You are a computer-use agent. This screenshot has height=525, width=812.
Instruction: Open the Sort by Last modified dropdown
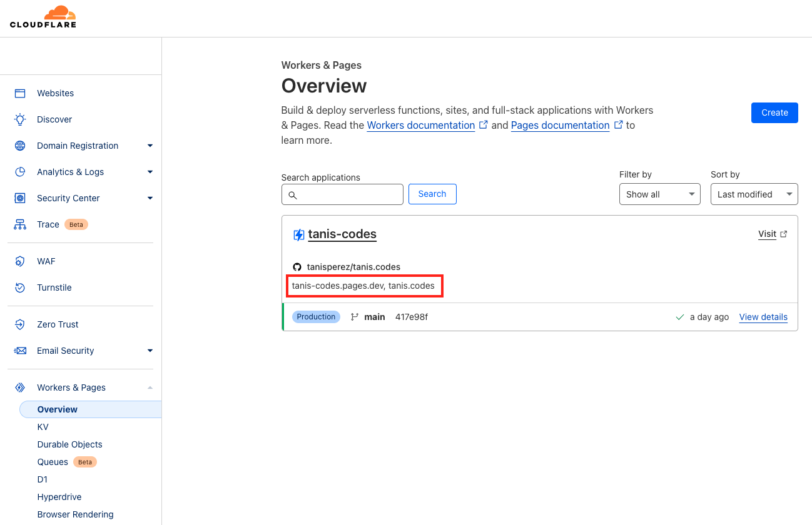[x=754, y=194]
